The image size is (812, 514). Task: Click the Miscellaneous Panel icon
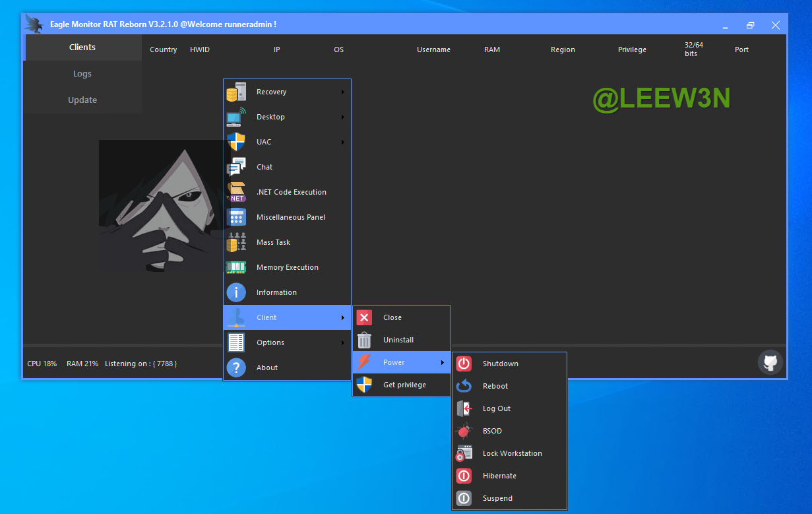point(235,217)
